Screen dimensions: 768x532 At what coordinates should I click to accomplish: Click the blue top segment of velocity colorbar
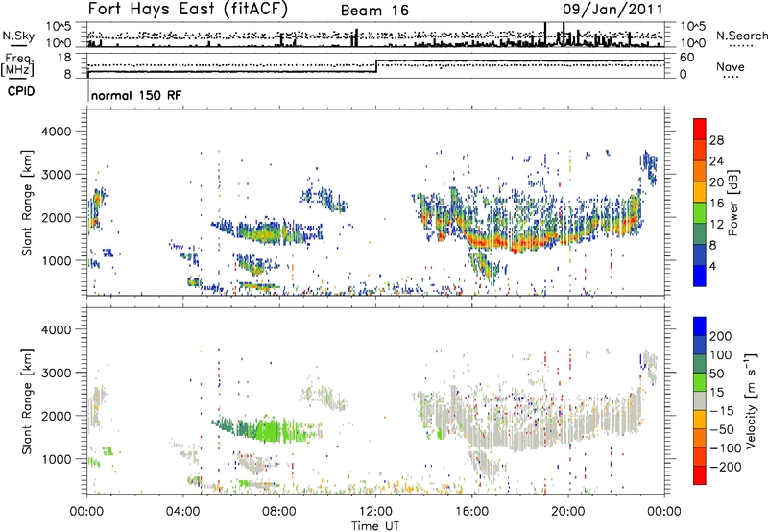pos(700,326)
